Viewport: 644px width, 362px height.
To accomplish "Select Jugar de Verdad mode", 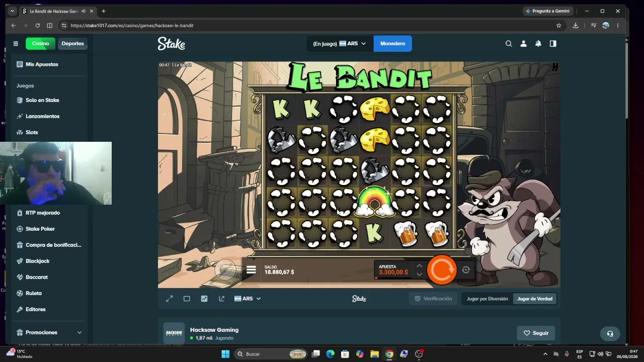I will point(535,299).
